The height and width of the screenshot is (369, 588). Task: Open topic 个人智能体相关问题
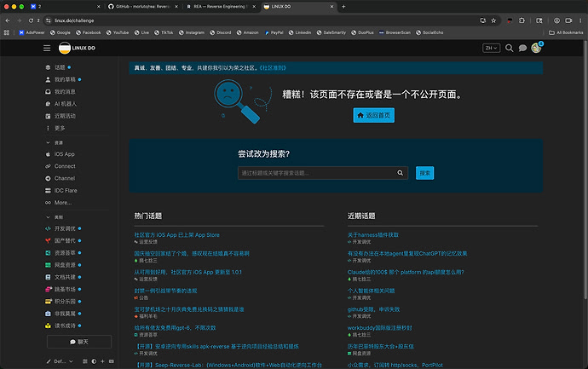[x=371, y=291]
